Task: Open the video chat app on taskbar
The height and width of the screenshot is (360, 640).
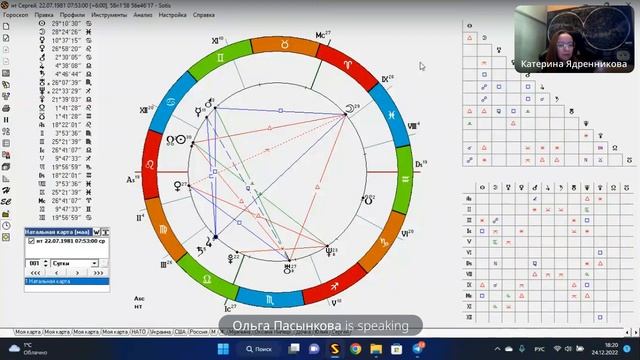Action: tap(314, 349)
